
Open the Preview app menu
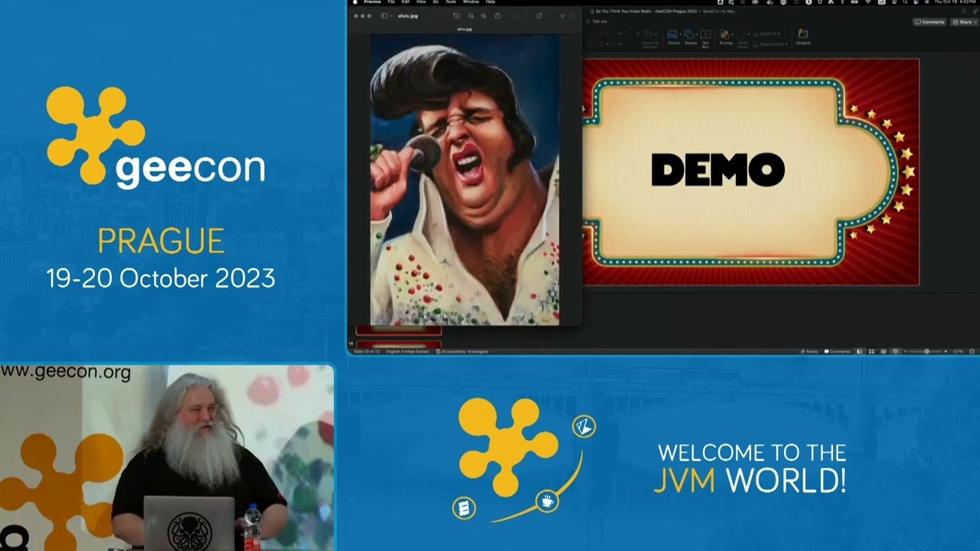(x=372, y=2)
